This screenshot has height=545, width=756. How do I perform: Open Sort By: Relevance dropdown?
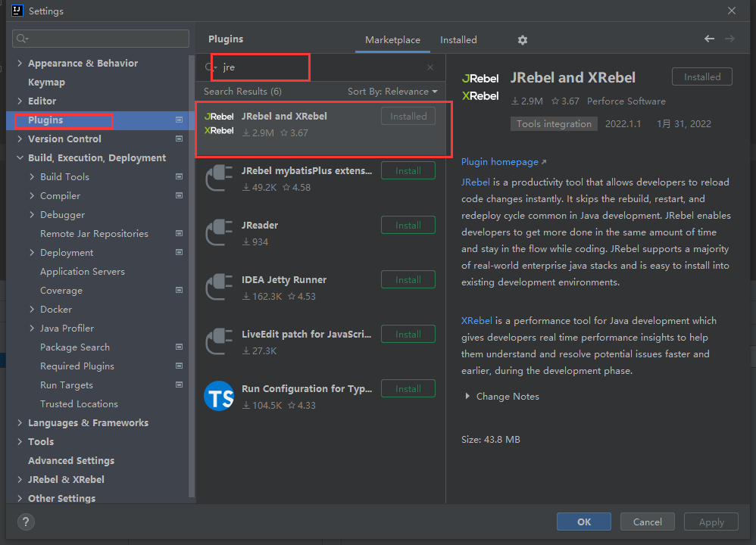tap(392, 92)
